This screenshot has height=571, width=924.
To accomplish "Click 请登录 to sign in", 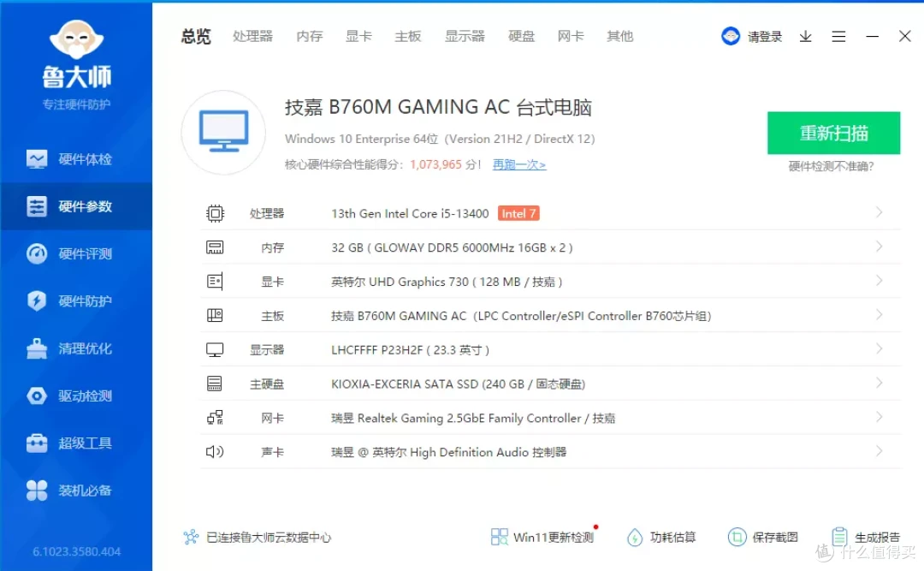I will pos(764,37).
